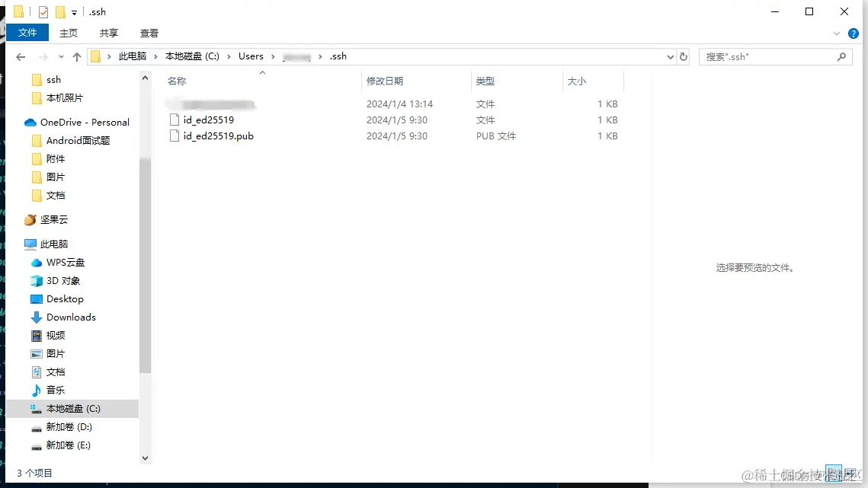Click the OneDrive cloud icon

(30, 123)
